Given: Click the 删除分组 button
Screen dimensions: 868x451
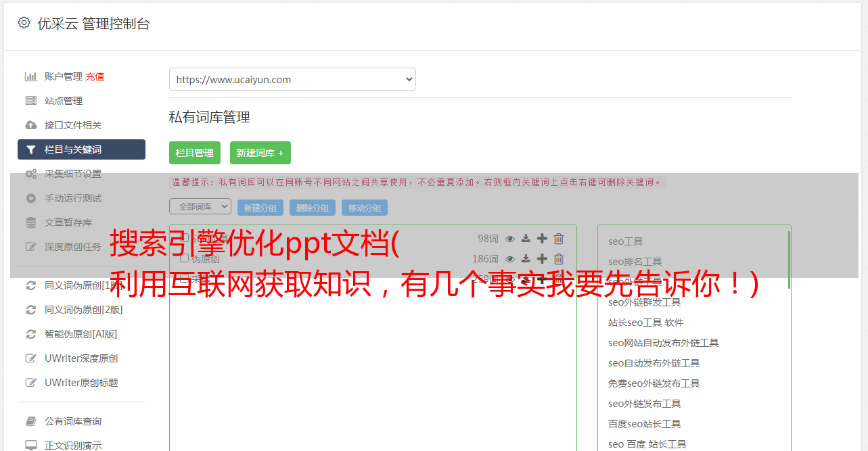Looking at the screenshot, I should click(313, 208).
